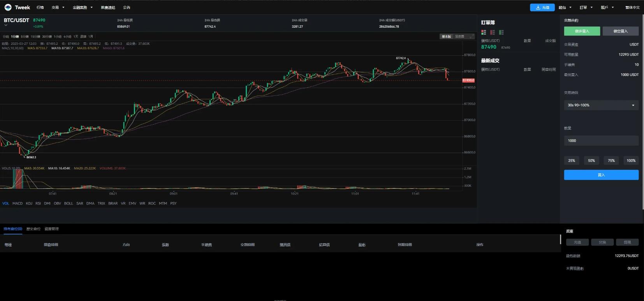Select the MACD indicator
Image resolution: width=644 pixels, height=301 pixels.
tap(18, 203)
